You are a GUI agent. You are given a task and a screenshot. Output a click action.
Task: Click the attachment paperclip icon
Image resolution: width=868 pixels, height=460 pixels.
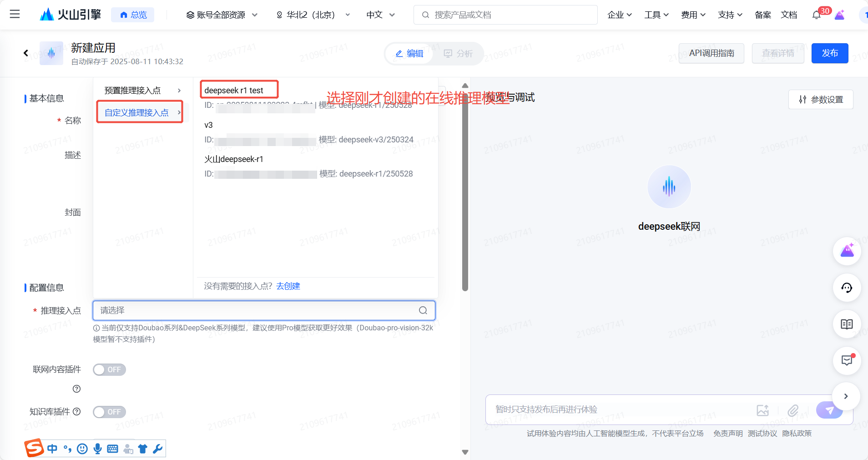click(x=793, y=410)
